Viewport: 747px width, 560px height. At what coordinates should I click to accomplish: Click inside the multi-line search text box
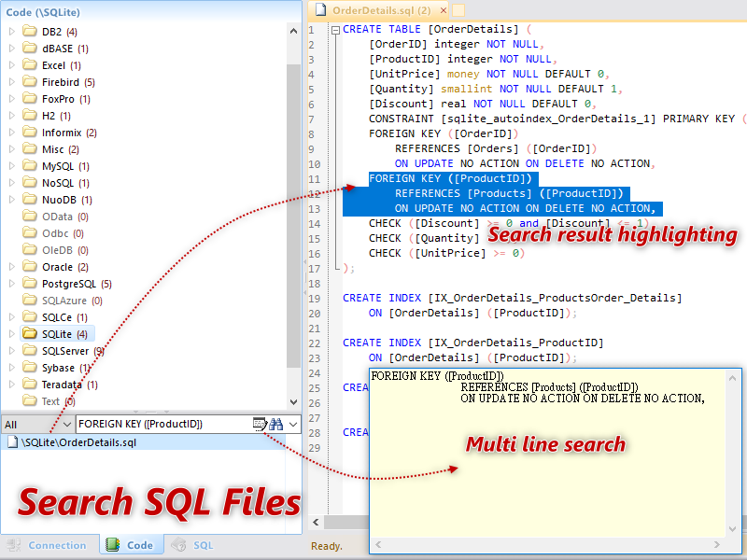(x=548, y=454)
